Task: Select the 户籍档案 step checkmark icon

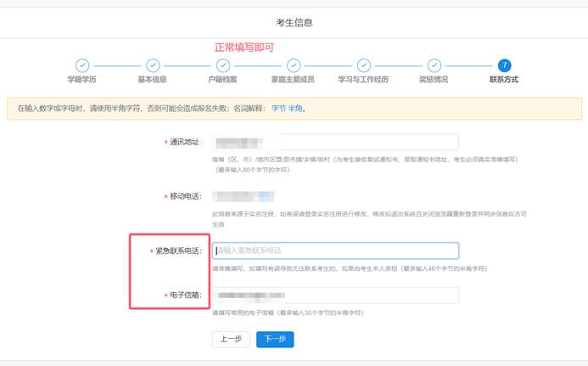Action: [223, 65]
